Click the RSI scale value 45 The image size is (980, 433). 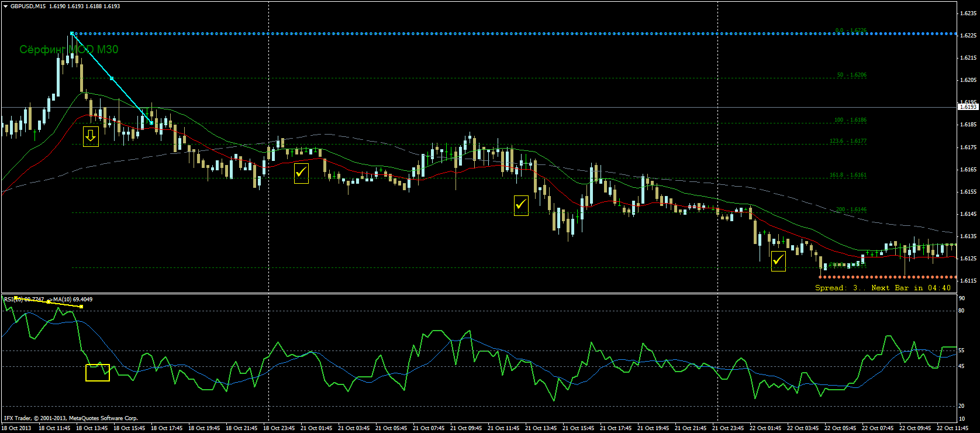point(962,366)
